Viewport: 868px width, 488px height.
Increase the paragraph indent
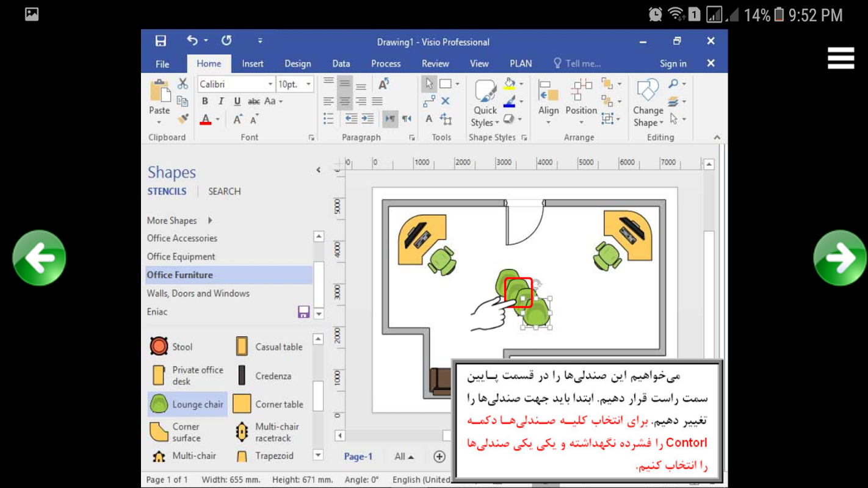coord(367,119)
